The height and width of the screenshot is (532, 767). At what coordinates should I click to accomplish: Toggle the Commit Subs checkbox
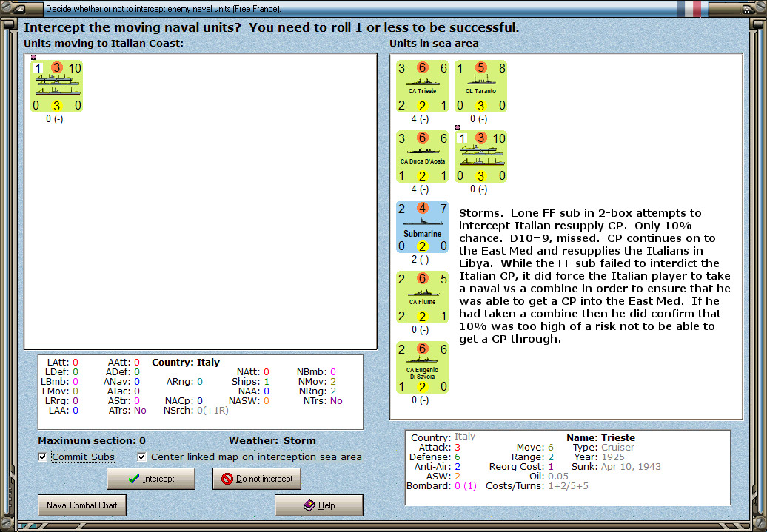(x=42, y=457)
